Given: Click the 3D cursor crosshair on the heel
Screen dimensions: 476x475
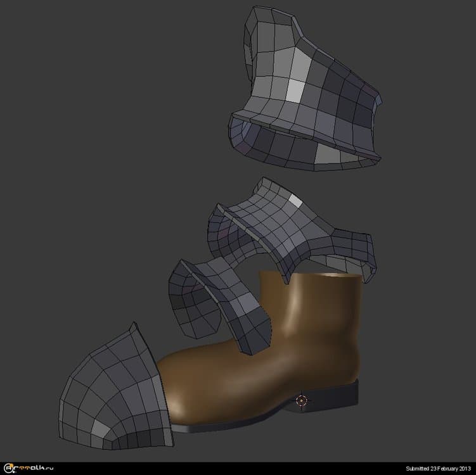Looking at the screenshot, I should [301, 400].
